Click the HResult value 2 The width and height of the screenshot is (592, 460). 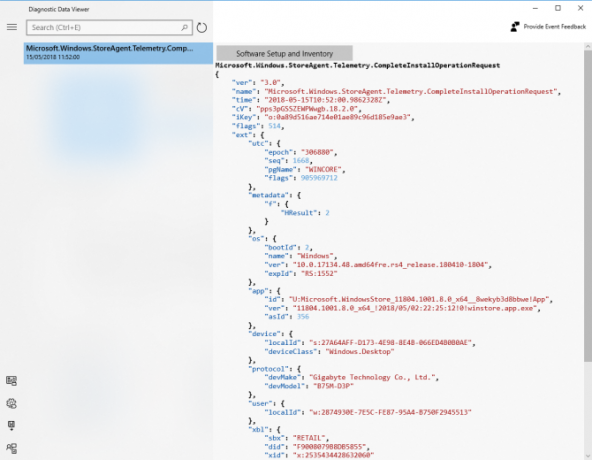(327, 213)
